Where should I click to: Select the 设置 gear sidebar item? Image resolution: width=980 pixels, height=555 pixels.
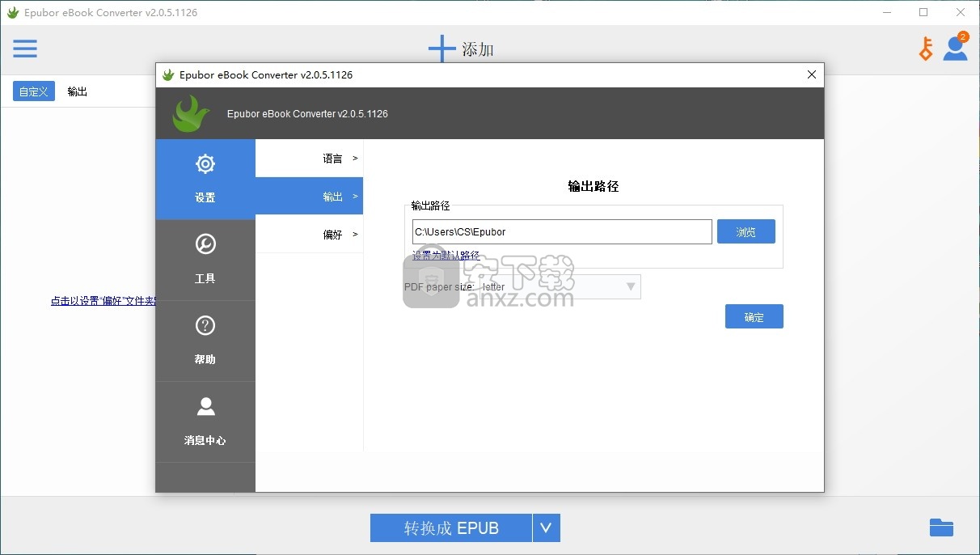205,179
